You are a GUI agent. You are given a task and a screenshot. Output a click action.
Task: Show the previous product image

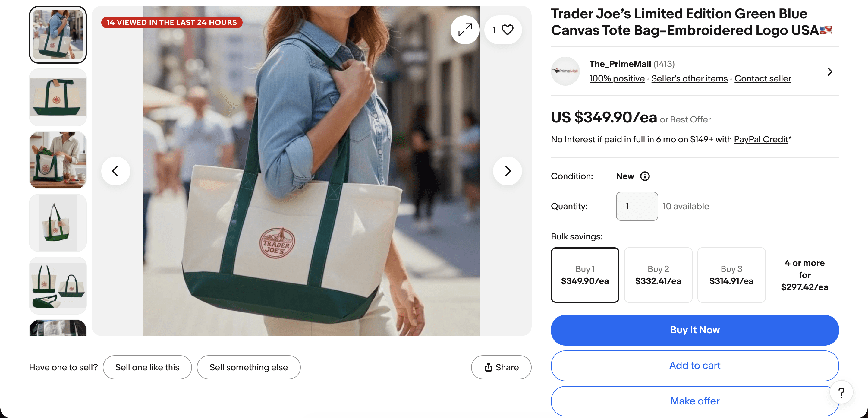[115, 171]
